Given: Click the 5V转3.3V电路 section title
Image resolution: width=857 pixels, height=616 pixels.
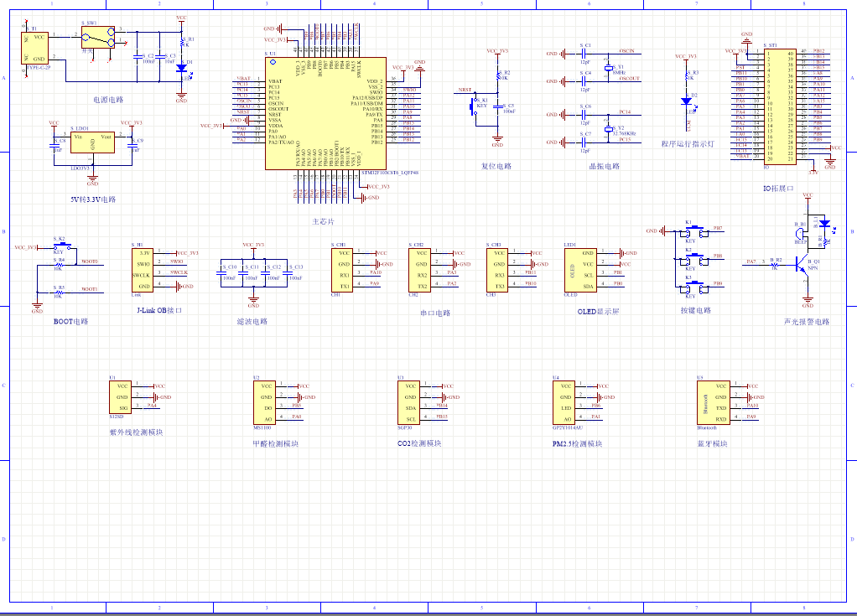Looking at the screenshot, I should pyautogui.click(x=93, y=199).
